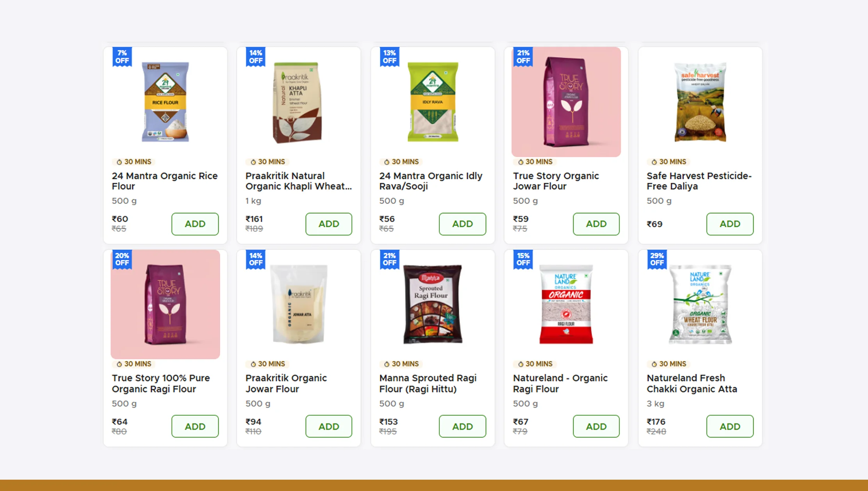
Task: Open the True Story Organic Jowar Flour title link
Action: coord(556,181)
